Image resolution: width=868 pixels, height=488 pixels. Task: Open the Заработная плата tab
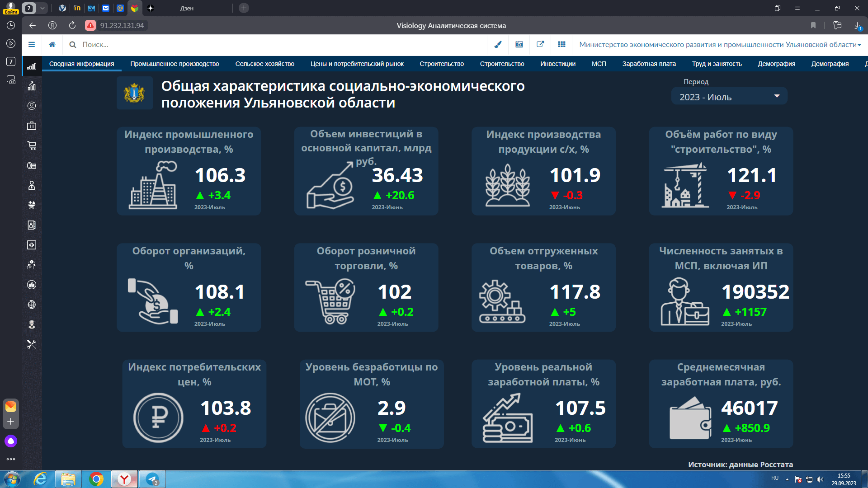(x=649, y=64)
